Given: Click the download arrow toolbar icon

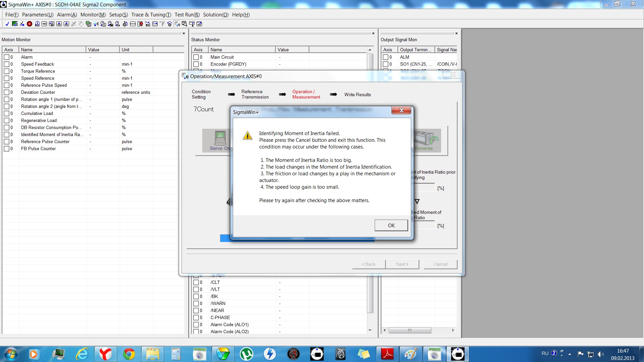Looking at the screenshot, I should pyautogui.click(x=59, y=24).
